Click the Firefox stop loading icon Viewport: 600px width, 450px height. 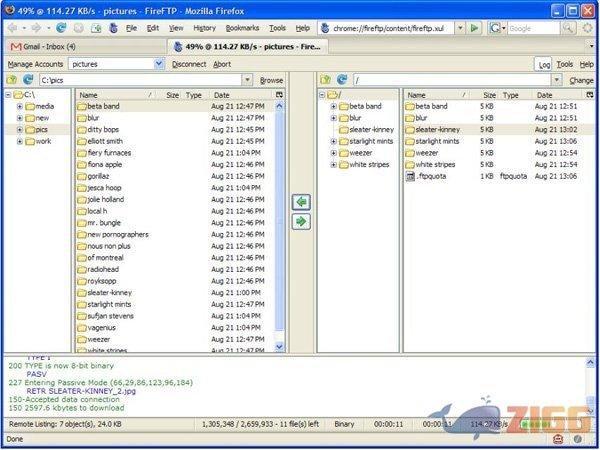click(x=78, y=28)
